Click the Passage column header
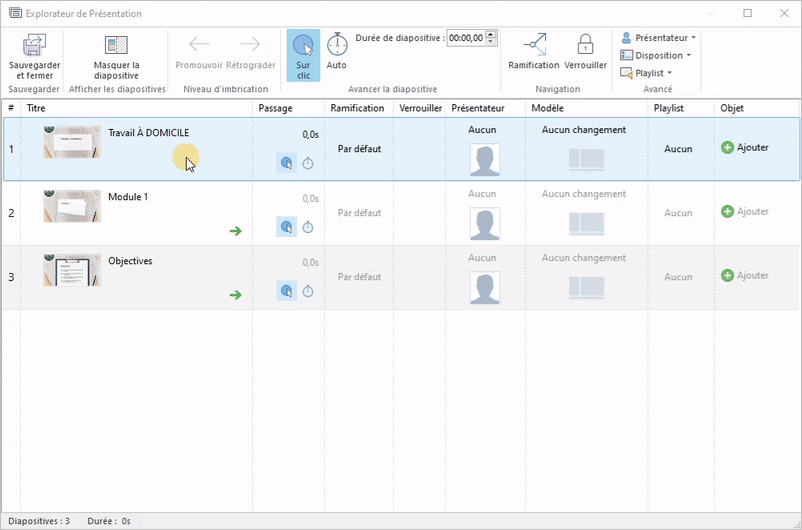 [275, 108]
